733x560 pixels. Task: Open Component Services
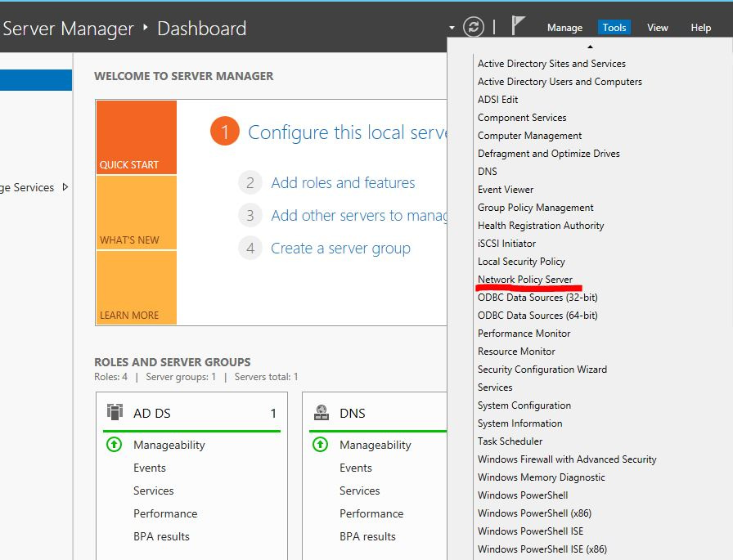522,118
